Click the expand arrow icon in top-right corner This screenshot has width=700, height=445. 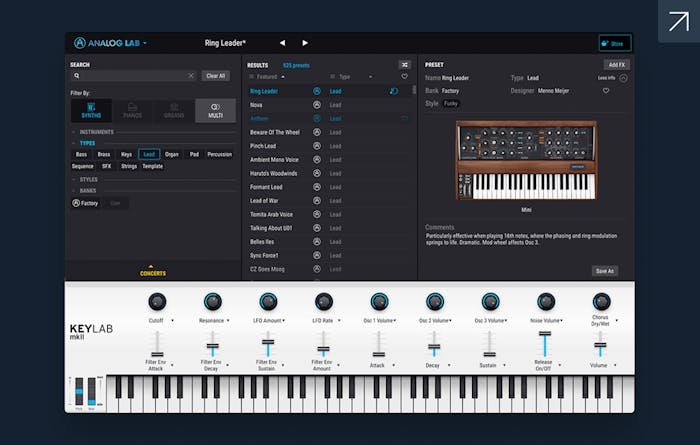pos(678,21)
